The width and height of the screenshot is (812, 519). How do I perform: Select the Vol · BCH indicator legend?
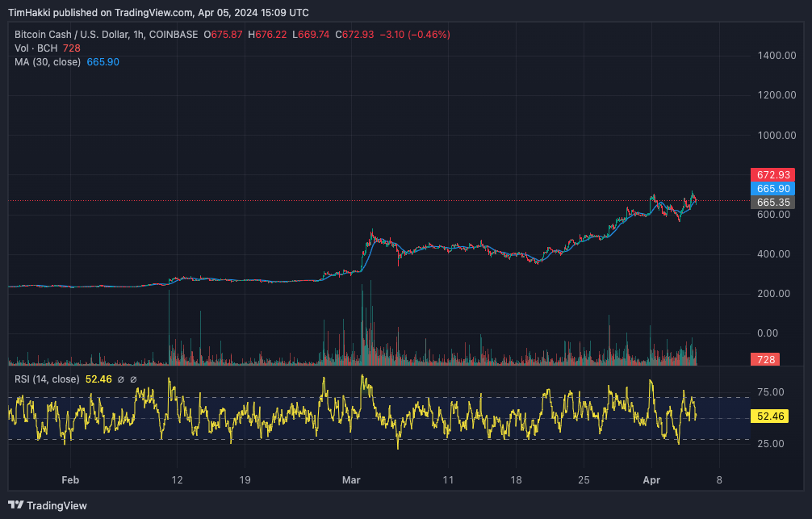pos(36,48)
